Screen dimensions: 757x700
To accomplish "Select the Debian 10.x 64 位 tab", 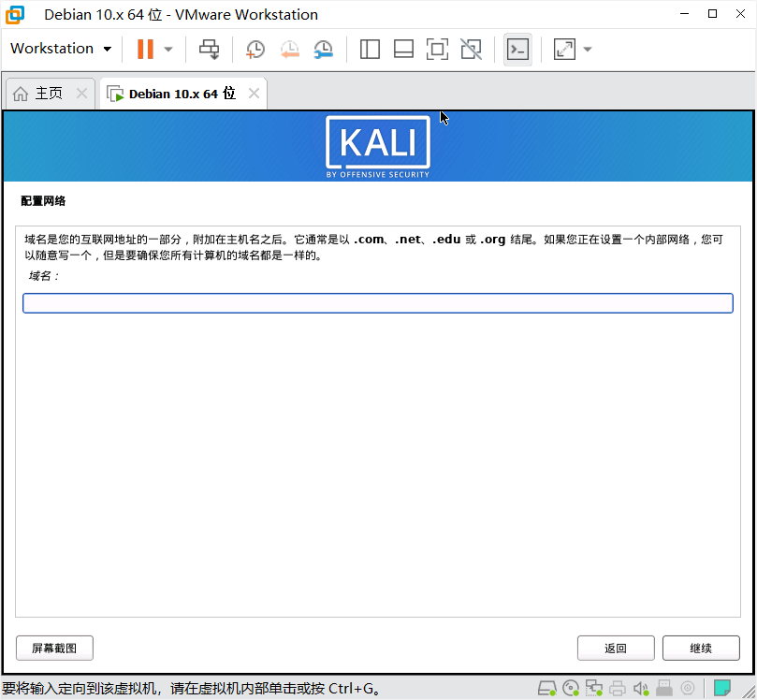I will click(x=182, y=94).
